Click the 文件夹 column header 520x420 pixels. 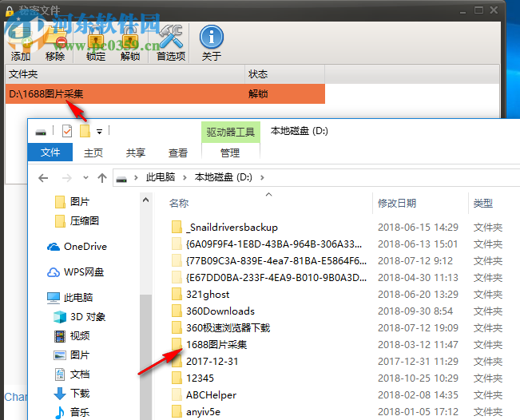[125, 74]
